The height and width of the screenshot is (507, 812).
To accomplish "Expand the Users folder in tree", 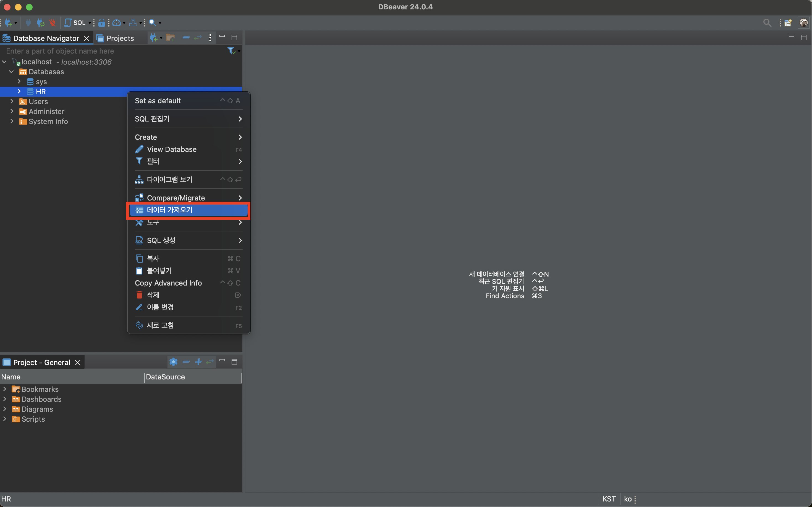I will coord(12,101).
